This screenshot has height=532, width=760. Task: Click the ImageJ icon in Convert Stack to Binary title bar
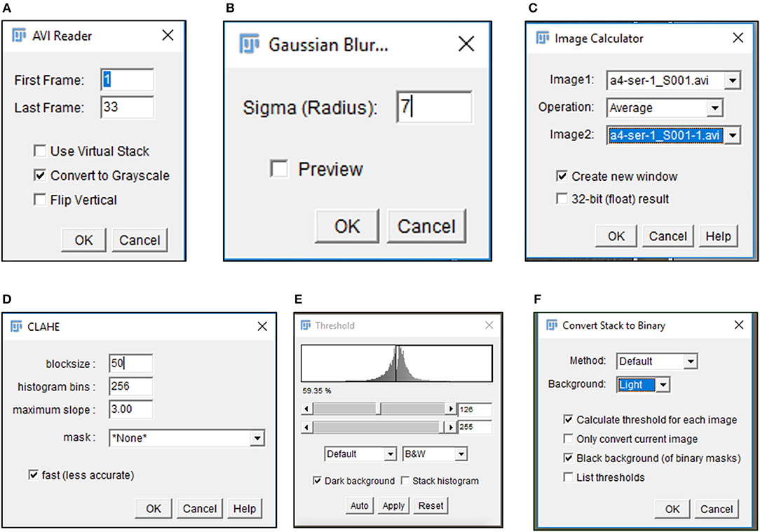(552, 325)
